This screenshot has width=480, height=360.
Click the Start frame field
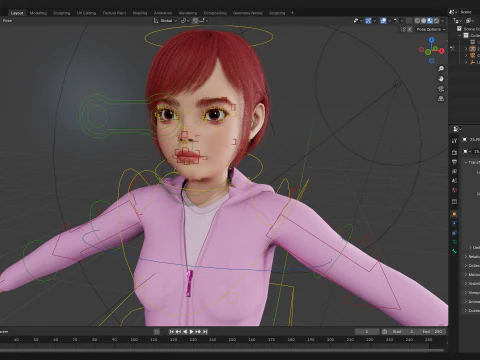click(x=403, y=332)
